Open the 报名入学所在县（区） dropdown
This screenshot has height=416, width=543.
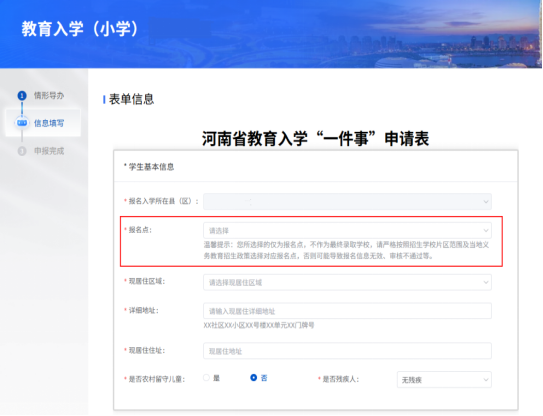[x=347, y=202]
